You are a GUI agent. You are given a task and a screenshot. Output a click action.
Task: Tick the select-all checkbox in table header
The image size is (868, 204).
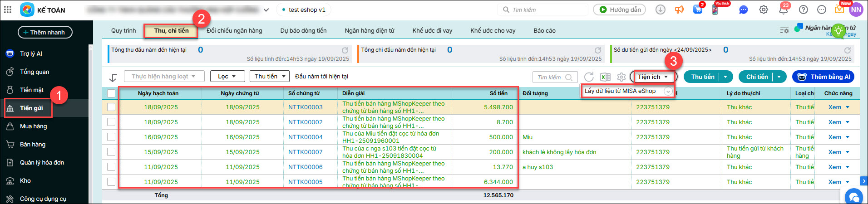(111, 93)
